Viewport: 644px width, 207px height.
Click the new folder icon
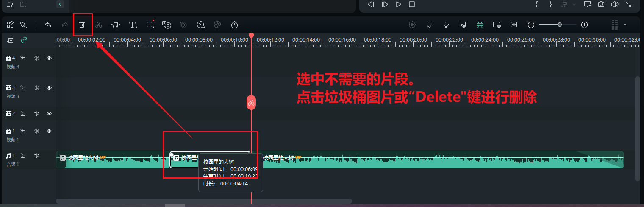pyautogui.click(x=10, y=4)
